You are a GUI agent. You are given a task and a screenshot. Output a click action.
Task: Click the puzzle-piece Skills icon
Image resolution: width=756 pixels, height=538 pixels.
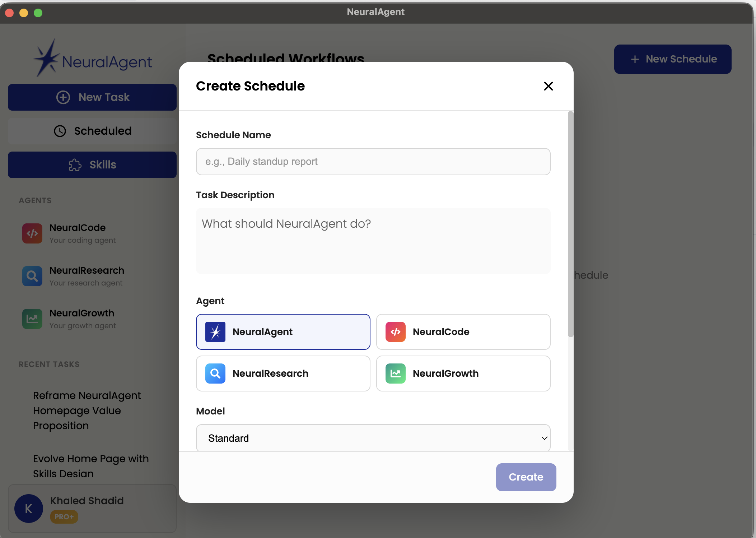75,164
